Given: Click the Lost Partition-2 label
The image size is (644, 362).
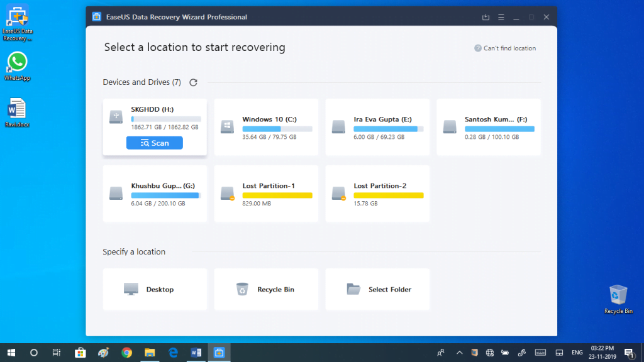Looking at the screenshot, I should 380,186.
